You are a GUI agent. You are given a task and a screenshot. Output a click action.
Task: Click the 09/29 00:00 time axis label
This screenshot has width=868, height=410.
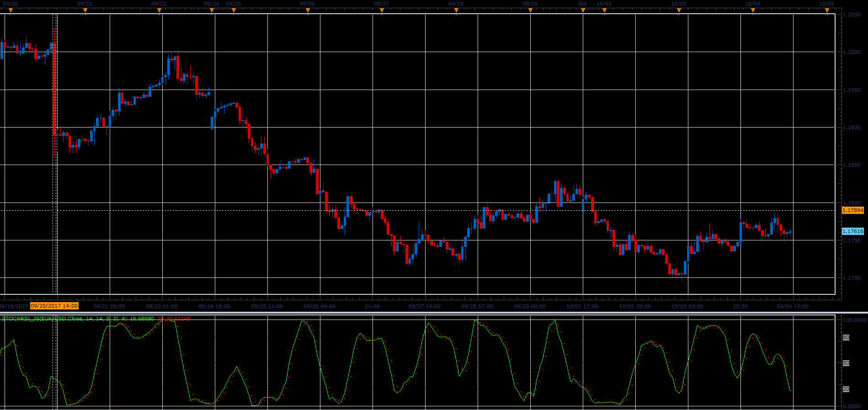tap(530, 306)
